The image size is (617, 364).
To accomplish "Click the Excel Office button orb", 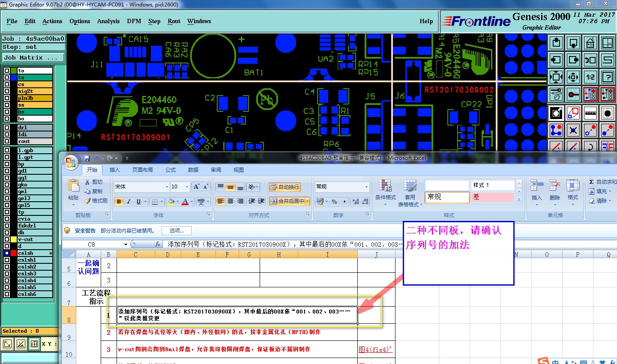I will pyautogui.click(x=71, y=162).
